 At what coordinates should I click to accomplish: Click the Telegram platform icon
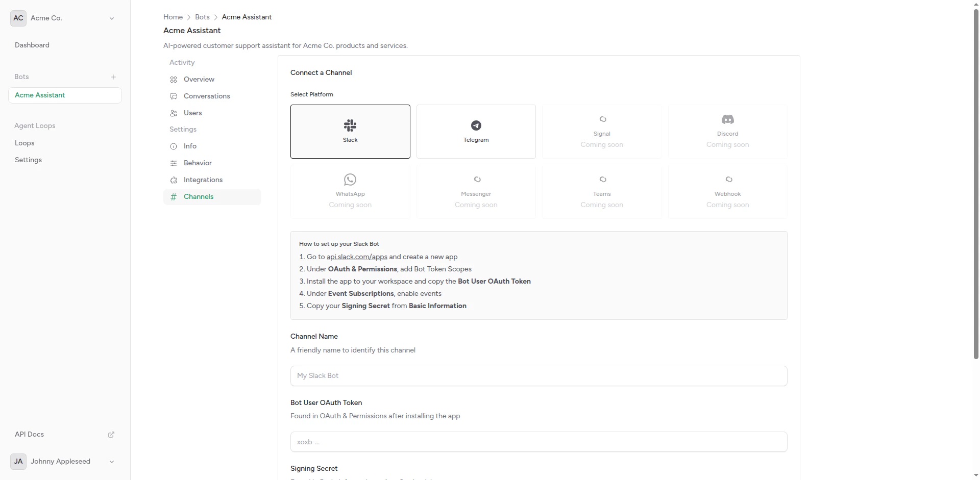476,125
